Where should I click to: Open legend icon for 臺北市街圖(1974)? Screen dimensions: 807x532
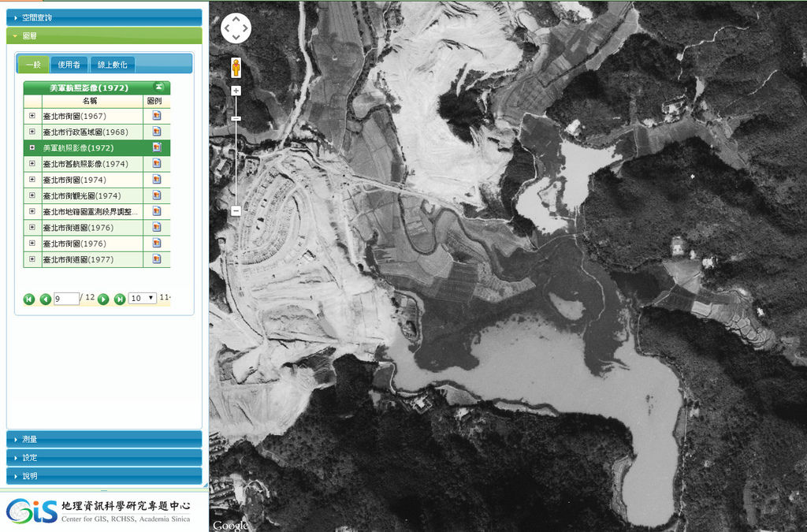pyautogui.click(x=157, y=180)
